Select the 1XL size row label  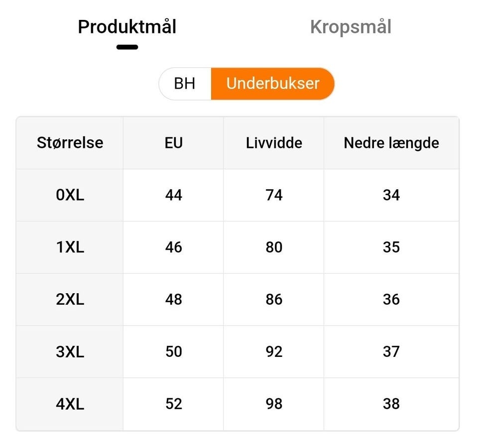[x=70, y=247]
